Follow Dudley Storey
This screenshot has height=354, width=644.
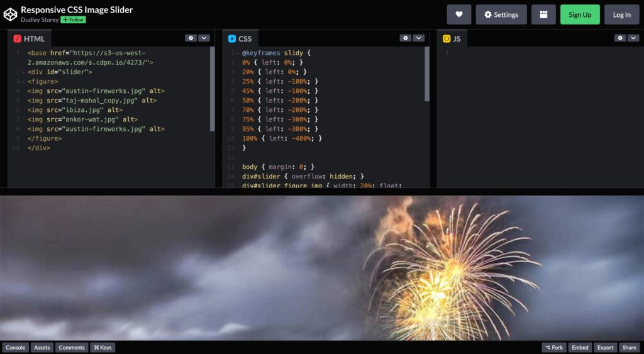click(73, 20)
